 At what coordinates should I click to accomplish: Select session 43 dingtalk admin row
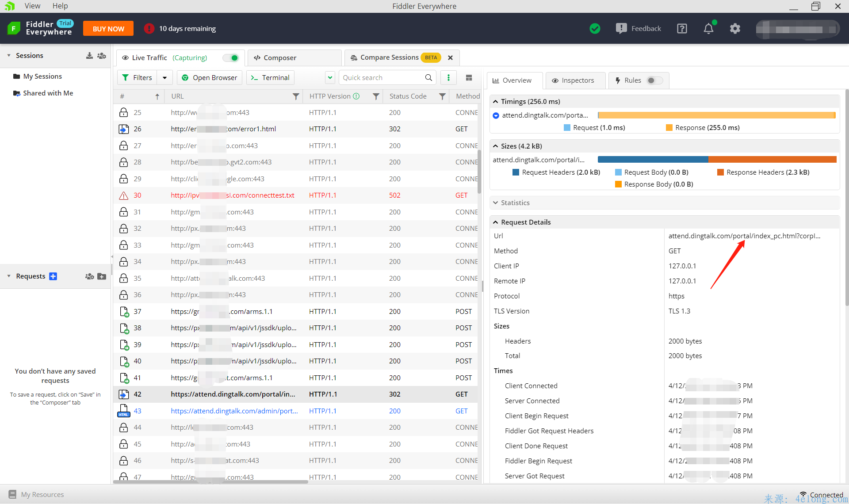(x=295, y=411)
